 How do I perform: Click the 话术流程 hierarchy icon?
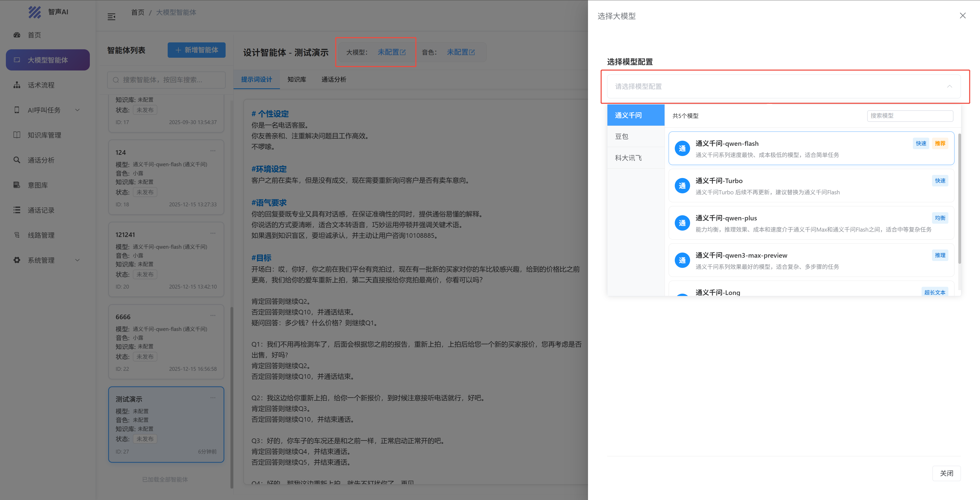pos(17,85)
